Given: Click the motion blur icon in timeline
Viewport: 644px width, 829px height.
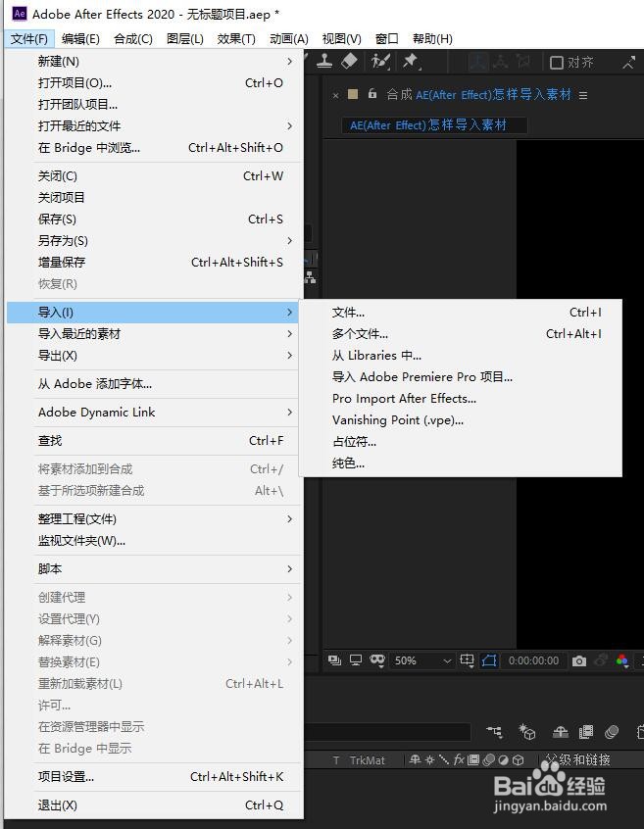Looking at the screenshot, I should point(612,732).
